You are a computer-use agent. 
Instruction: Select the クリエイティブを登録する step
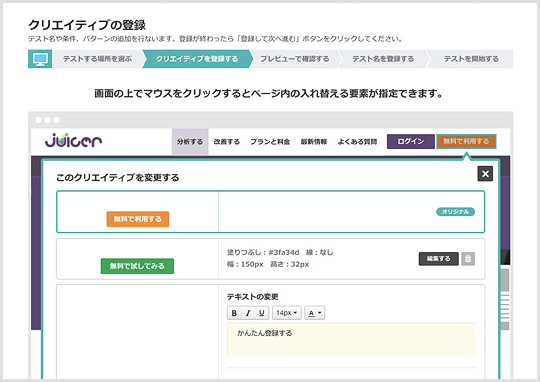click(x=197, y=59)
